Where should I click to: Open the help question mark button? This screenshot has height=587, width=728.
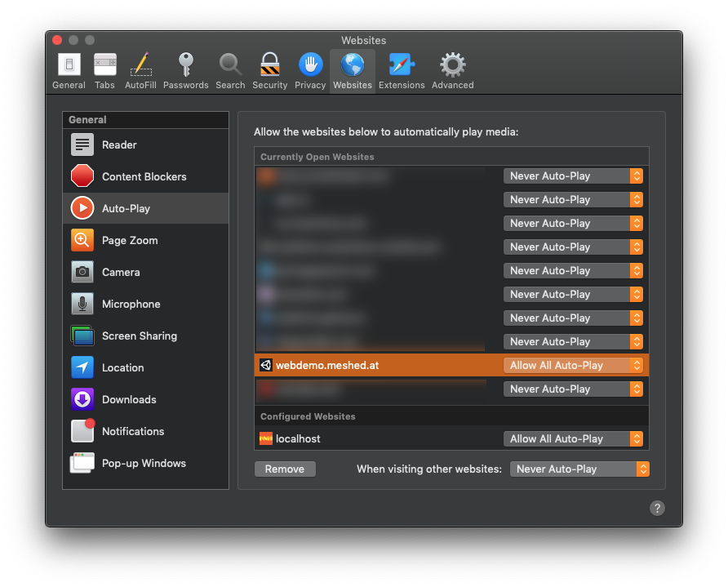point(657,508)
